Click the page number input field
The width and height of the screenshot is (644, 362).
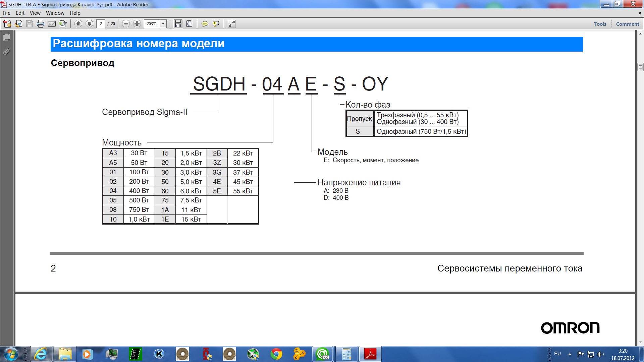101,24
